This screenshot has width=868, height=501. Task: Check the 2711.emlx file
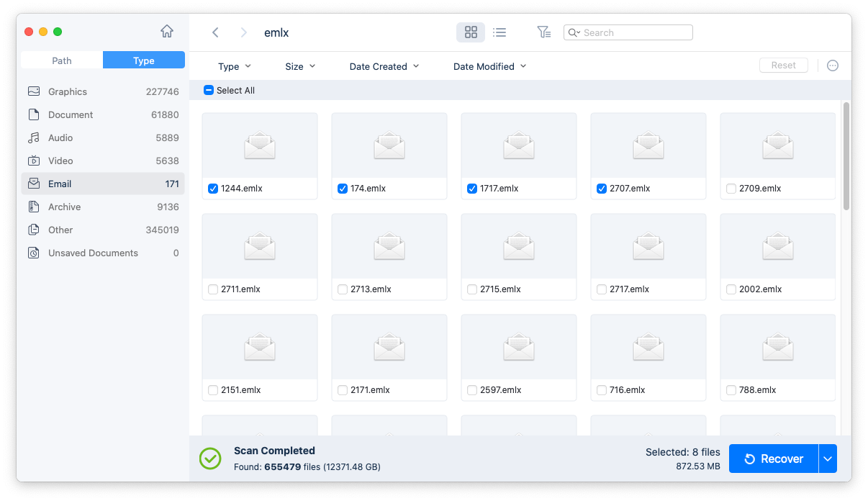pyautogui.click(x=212, y=289)
